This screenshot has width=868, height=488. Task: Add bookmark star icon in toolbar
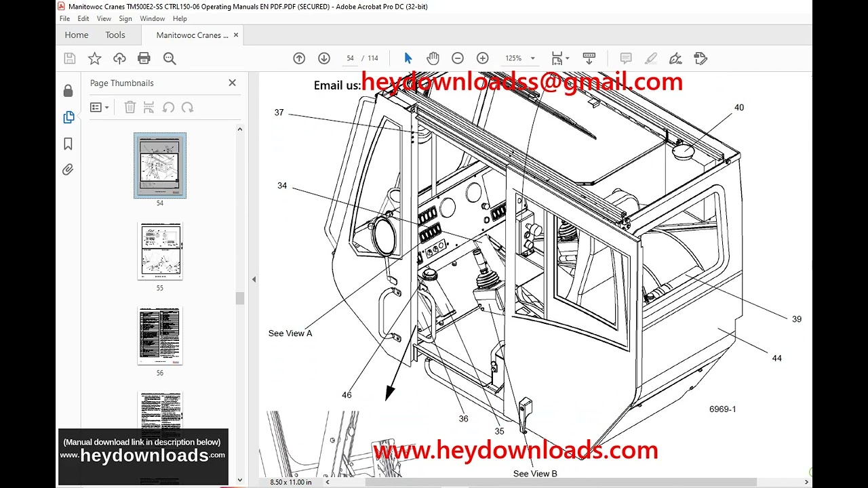[94, 58]
